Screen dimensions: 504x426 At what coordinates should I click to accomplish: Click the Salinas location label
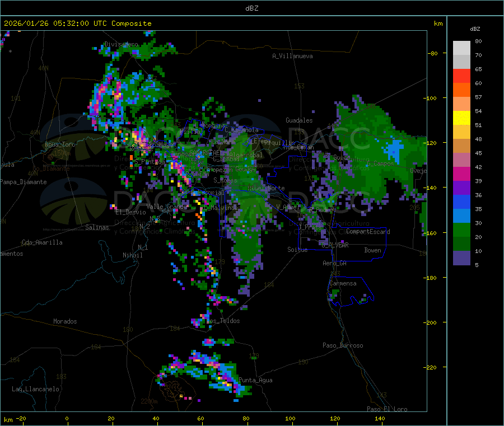click(97, 227)
